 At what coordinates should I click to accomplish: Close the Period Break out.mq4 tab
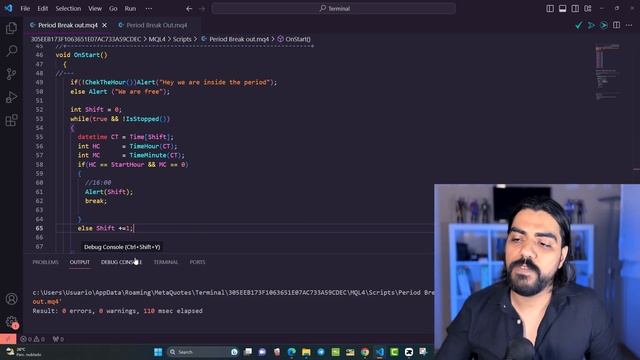coord(104,25)
